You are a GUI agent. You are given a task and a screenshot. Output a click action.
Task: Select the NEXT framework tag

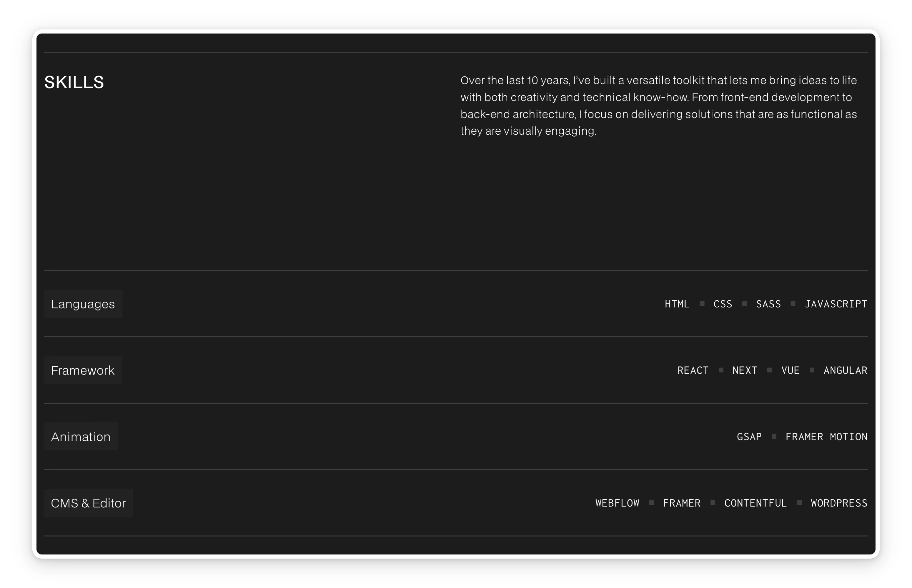[x=744, y=371]
